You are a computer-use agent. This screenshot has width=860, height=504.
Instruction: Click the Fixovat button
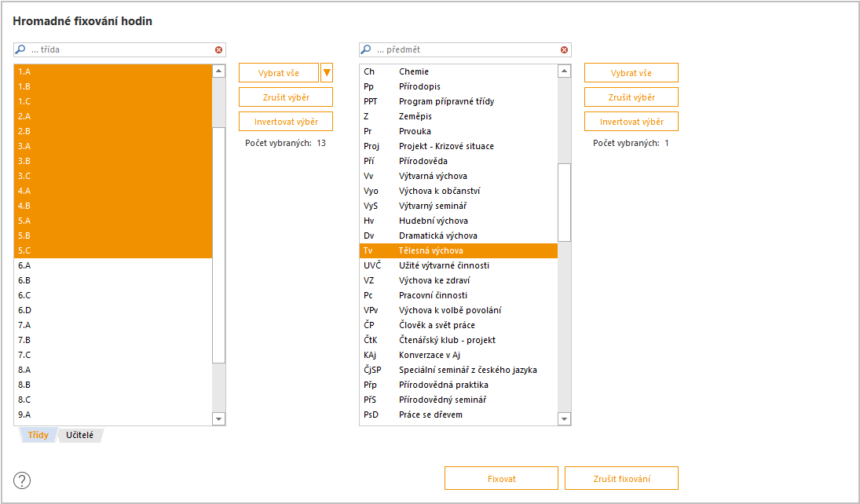501,478
